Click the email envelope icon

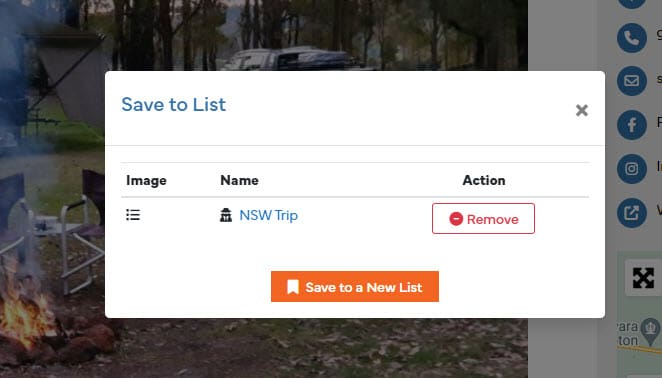[632, 81]
